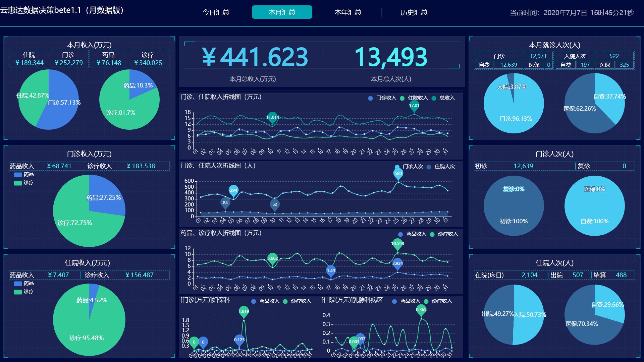Screen dimensions: 644x362
Task: Toggle 药品收入 legend in 乳腺科病区 chart
Action: 406,301
